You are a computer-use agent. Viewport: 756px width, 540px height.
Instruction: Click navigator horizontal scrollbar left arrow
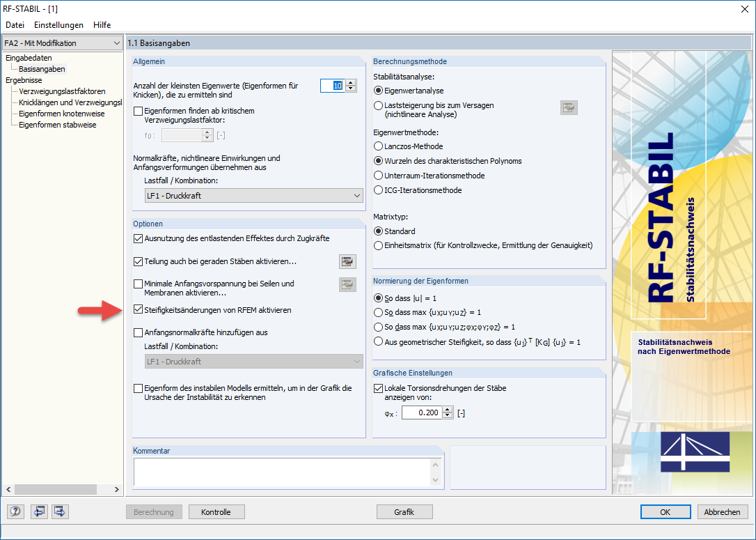click(x=8, y=489)
